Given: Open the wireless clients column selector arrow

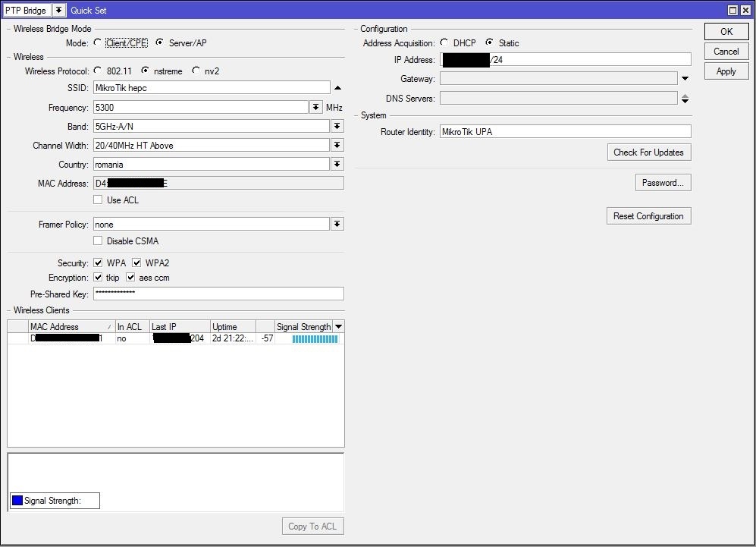Looking at the screenshot, I should click(x=338, y=327).
